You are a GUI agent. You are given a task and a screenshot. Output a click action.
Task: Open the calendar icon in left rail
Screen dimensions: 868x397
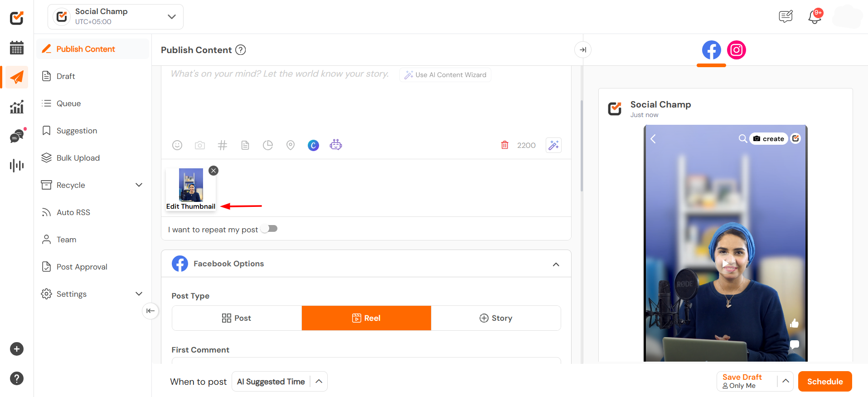click(x=17, y=47)
